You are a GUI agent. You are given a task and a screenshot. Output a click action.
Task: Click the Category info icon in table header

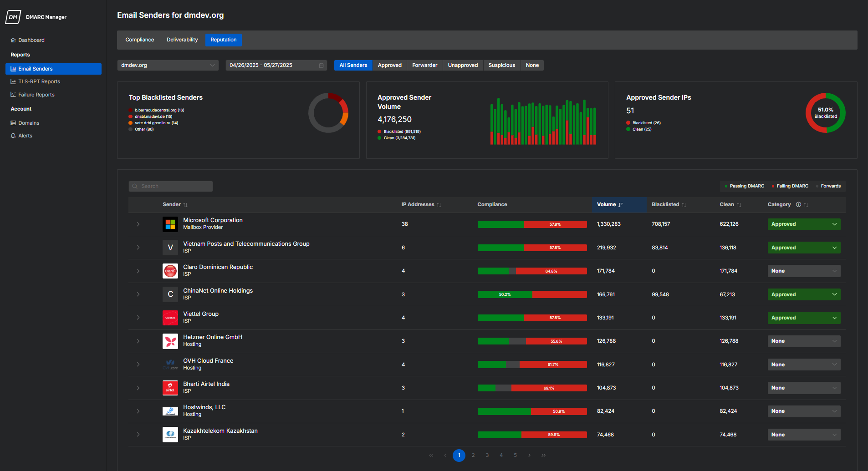click(x=798, y=205)
